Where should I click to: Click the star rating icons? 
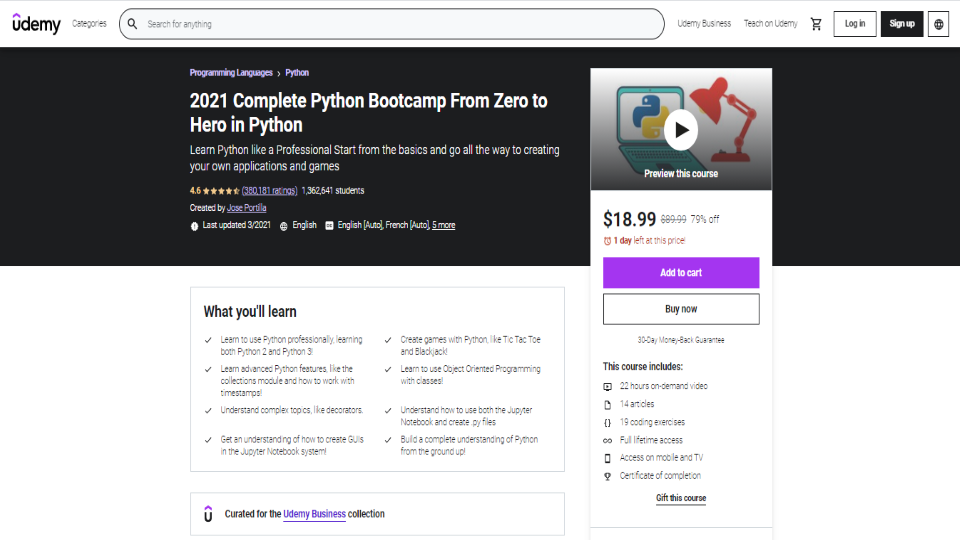tap(221, 191)
